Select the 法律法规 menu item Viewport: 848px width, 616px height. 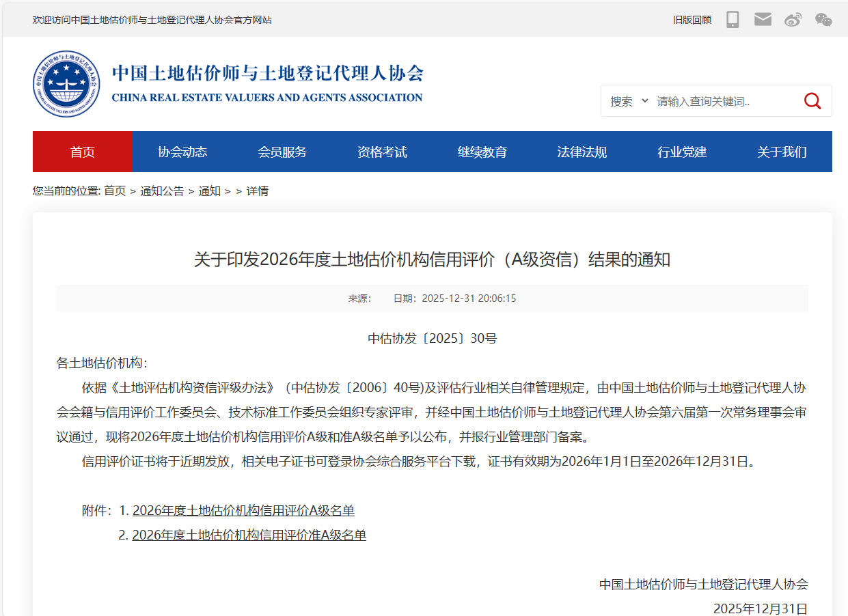tap(582, 152)
